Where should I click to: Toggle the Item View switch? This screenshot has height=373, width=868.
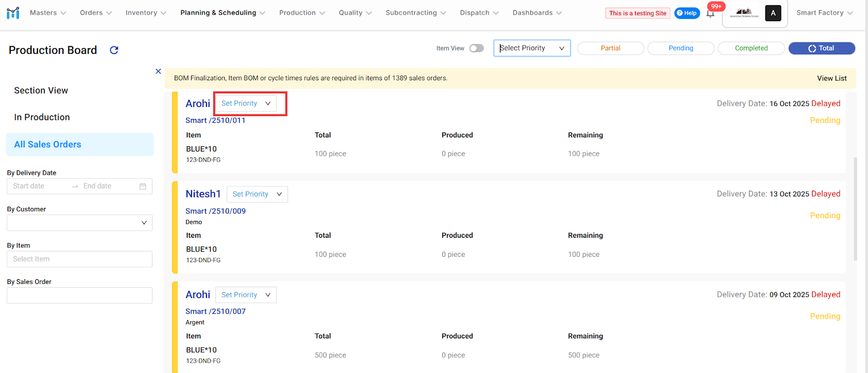tap(476, 48)
